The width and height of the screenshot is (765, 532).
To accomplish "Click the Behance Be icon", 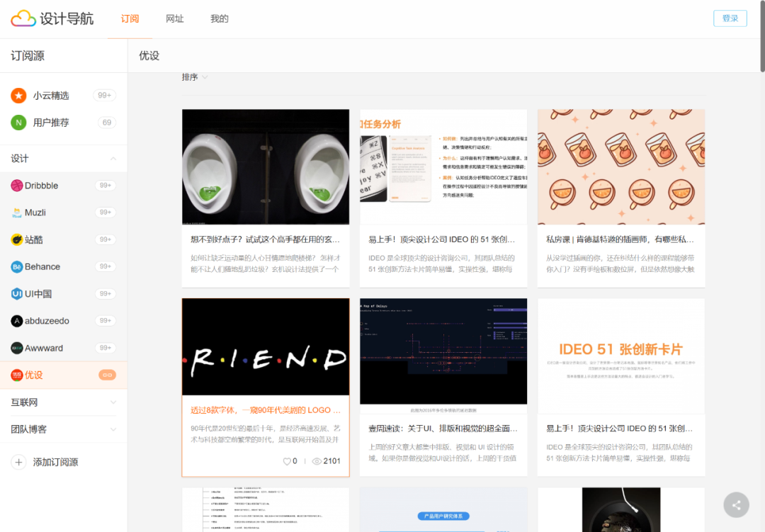I will [16, 266].
